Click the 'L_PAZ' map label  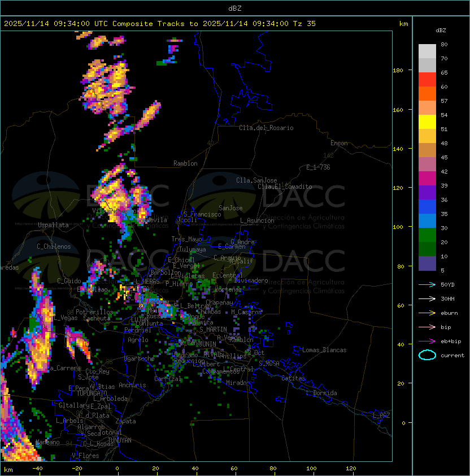tap(381, 416)
